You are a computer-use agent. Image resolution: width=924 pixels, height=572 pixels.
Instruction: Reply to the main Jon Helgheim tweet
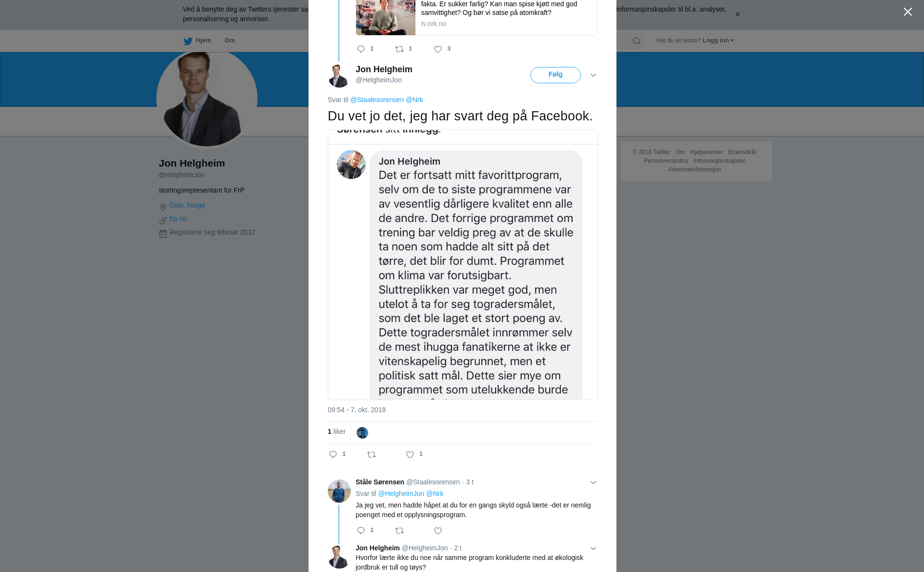point(333,455)
